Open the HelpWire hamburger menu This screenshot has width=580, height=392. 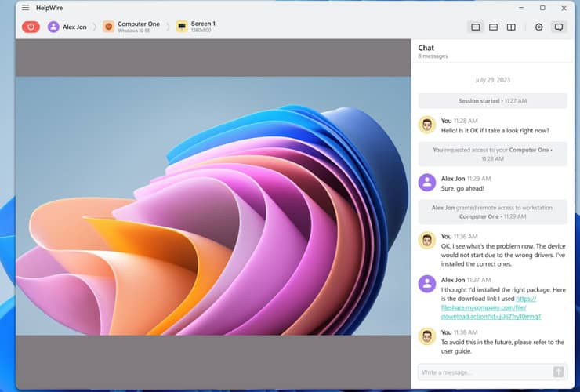tap(26, 8)
